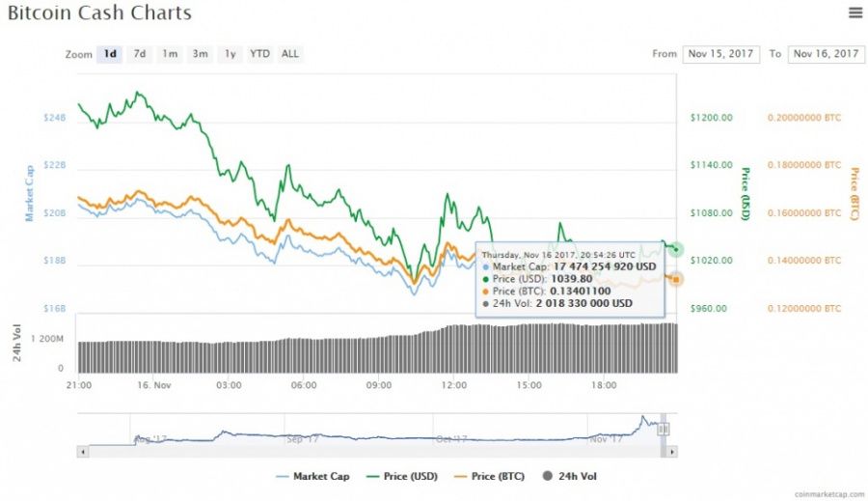
Task: Click the navigator left scroll arrow
Action: coord(83,452)
